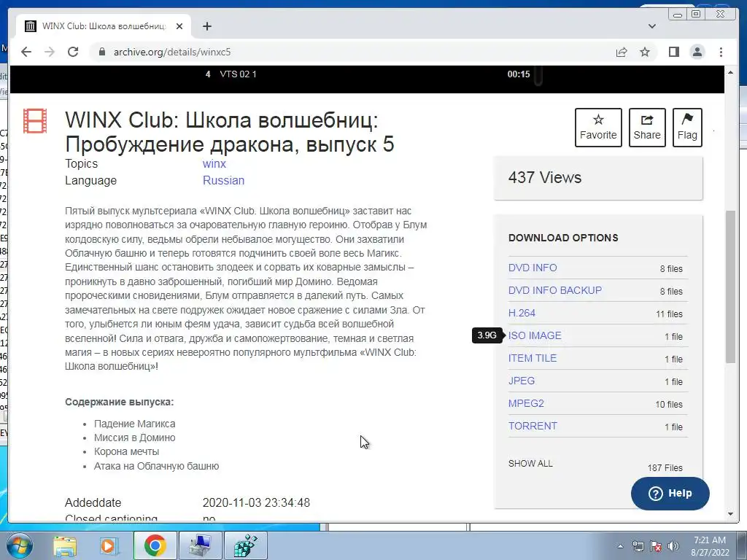Click the archive.org address bar
Viewport: 747px width, 560px height.
tap(352, 52)
